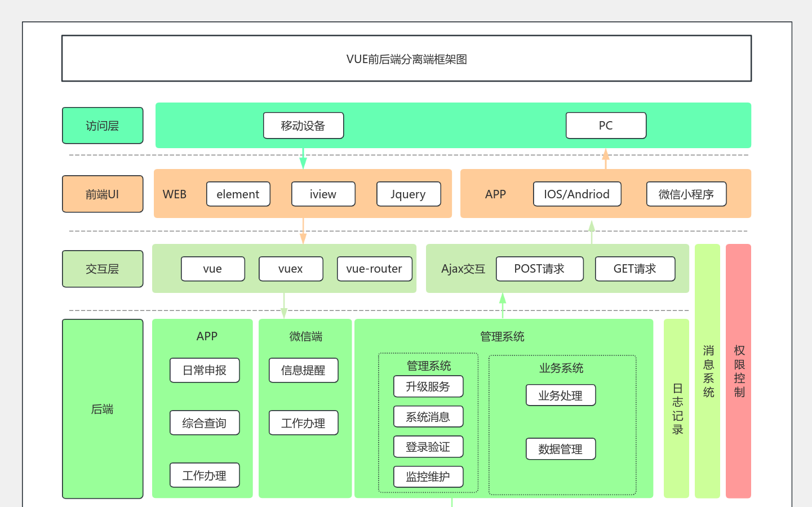Click the vuex box
Image resolution: width=812 pixels, height=507 pixels.
(291, 269)
